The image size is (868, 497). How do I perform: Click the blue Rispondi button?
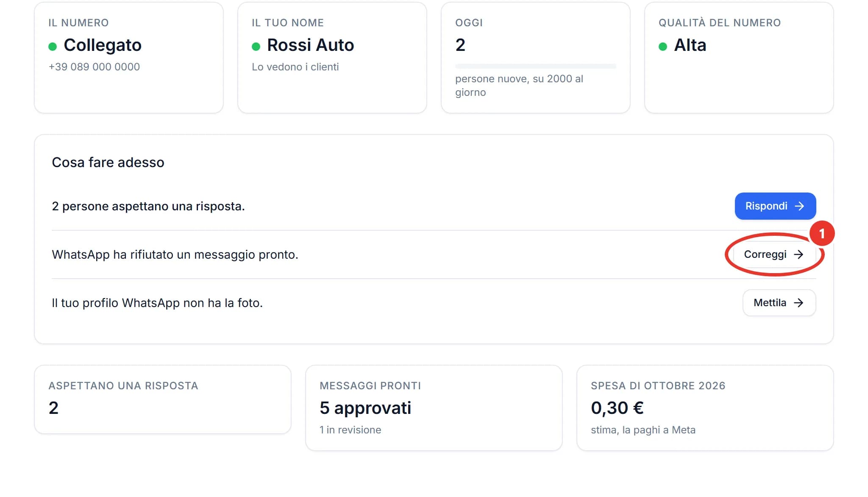(775, 206)
